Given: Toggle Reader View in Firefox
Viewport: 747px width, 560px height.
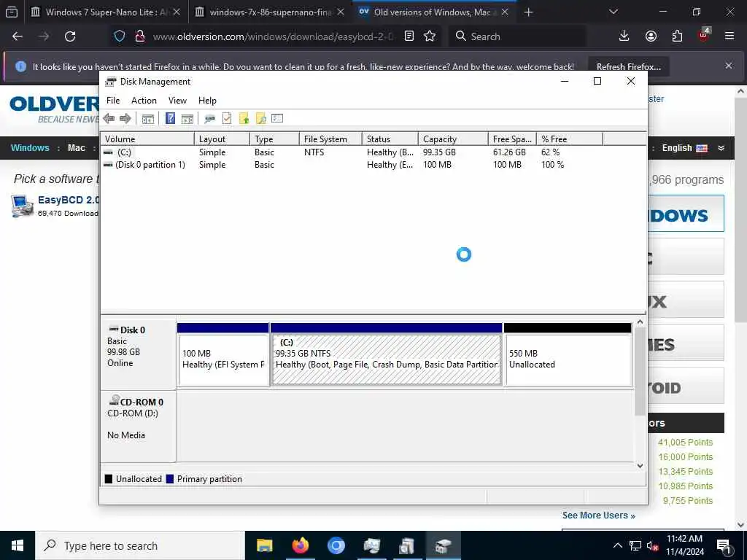Looking at the screenshot, I should click(409, 36).
